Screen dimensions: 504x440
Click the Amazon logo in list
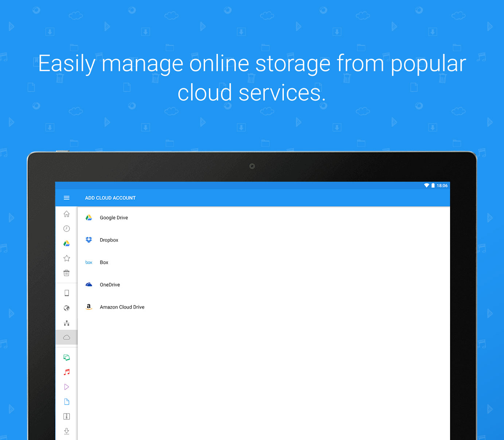tap(89, 307)
